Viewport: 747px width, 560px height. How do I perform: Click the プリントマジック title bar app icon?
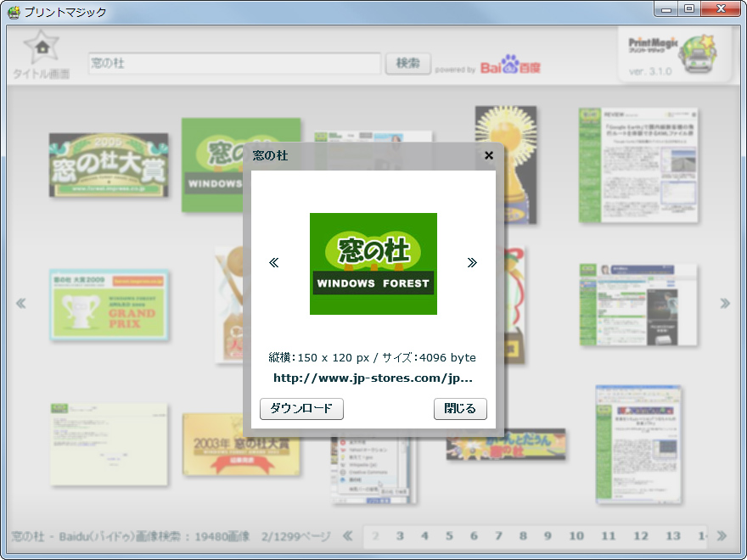[x=14, y=12]
